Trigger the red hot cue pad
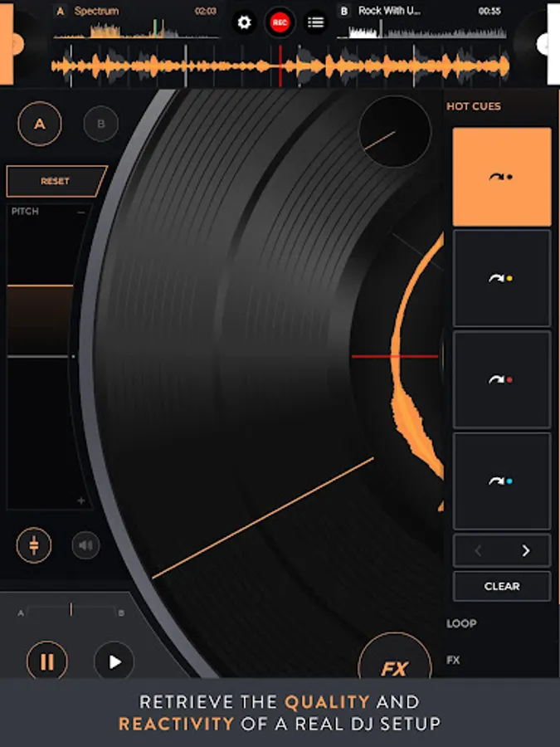The width and height of the screenshot is (560, 747). (502, 379)
